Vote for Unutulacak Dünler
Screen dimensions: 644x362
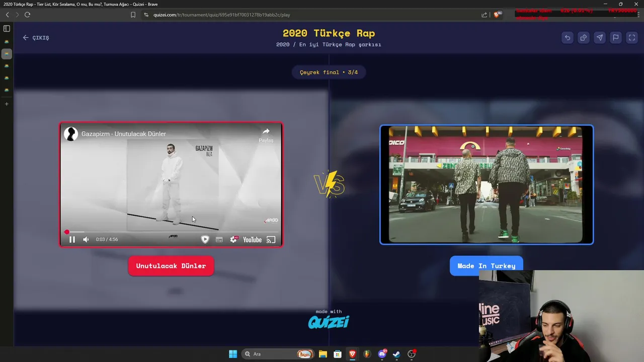171,266
